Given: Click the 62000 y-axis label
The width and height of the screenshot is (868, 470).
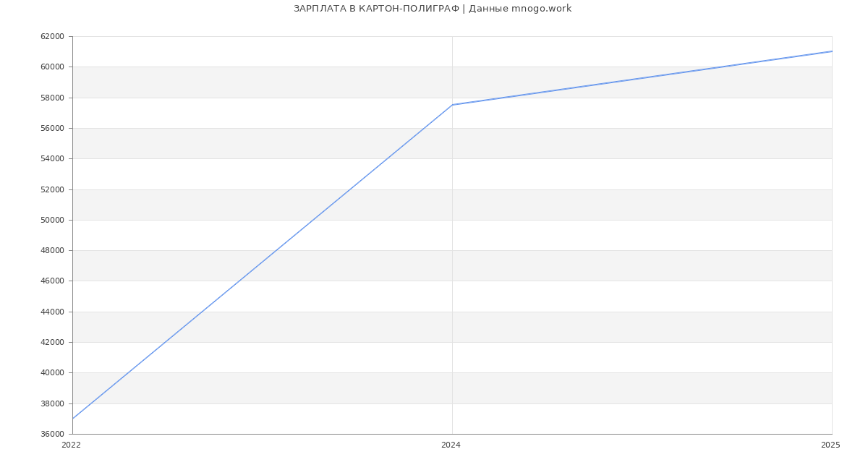Looking at the screenshot, I should [x=52, y=36].
